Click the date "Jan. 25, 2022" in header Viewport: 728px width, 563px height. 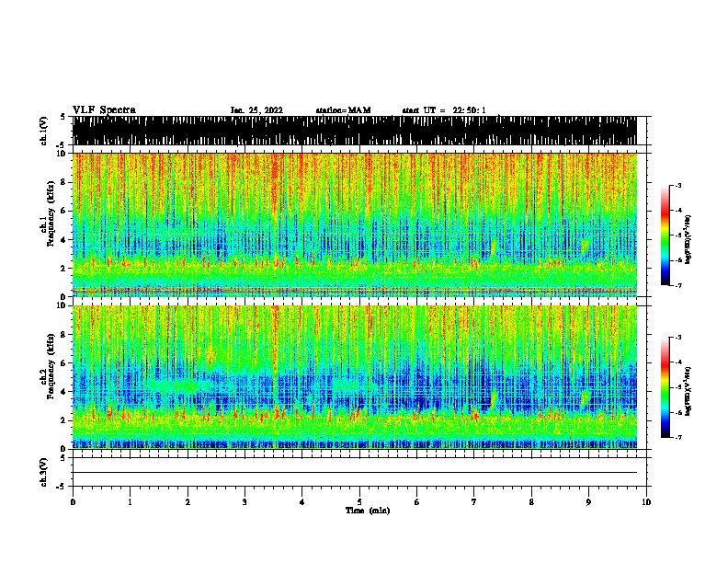pos(256,110)
